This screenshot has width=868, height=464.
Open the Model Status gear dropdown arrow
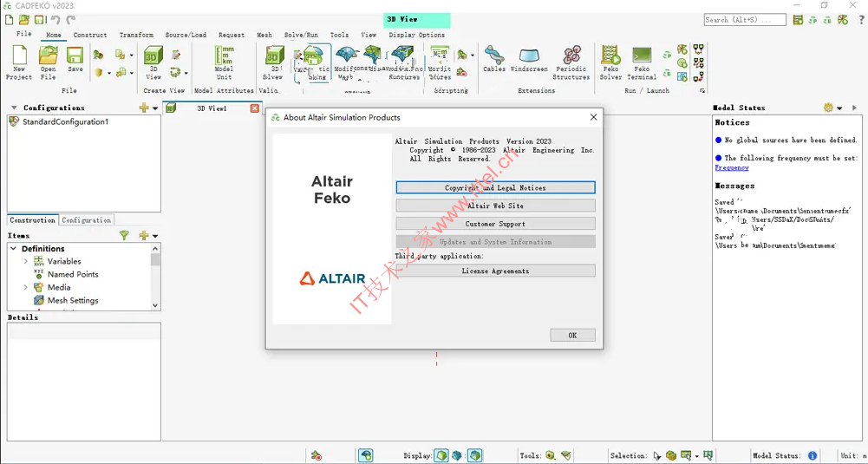pyautogui.click(x=839, y=108)
